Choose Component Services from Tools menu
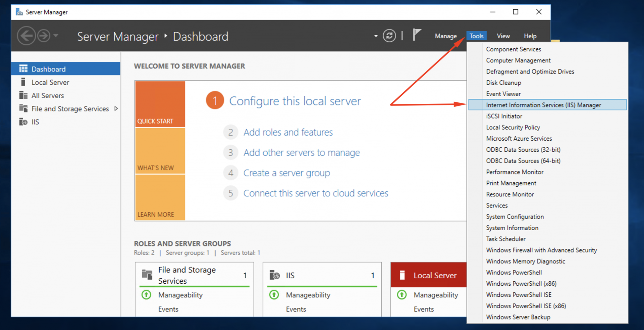 (547, 49)
